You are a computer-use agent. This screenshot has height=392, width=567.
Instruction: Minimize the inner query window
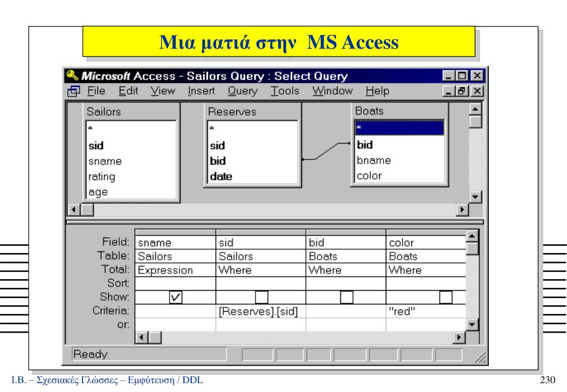click(449, 91)
